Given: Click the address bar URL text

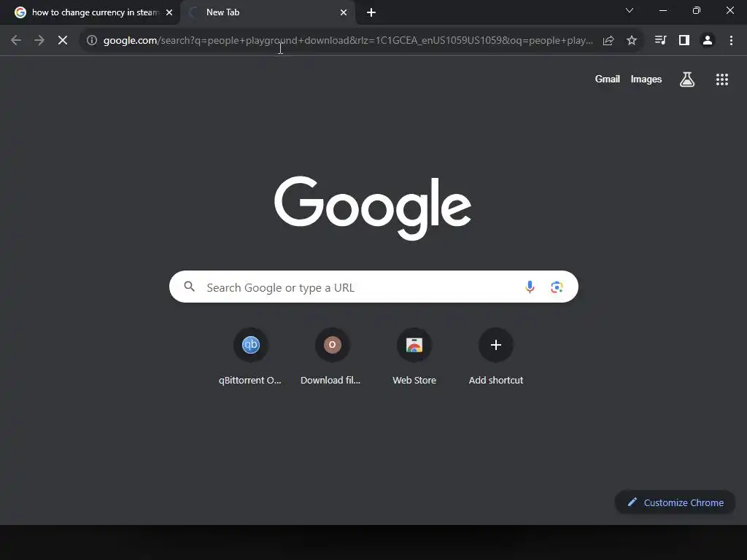Looking at the screenshot, I should (x=348, y=41).
